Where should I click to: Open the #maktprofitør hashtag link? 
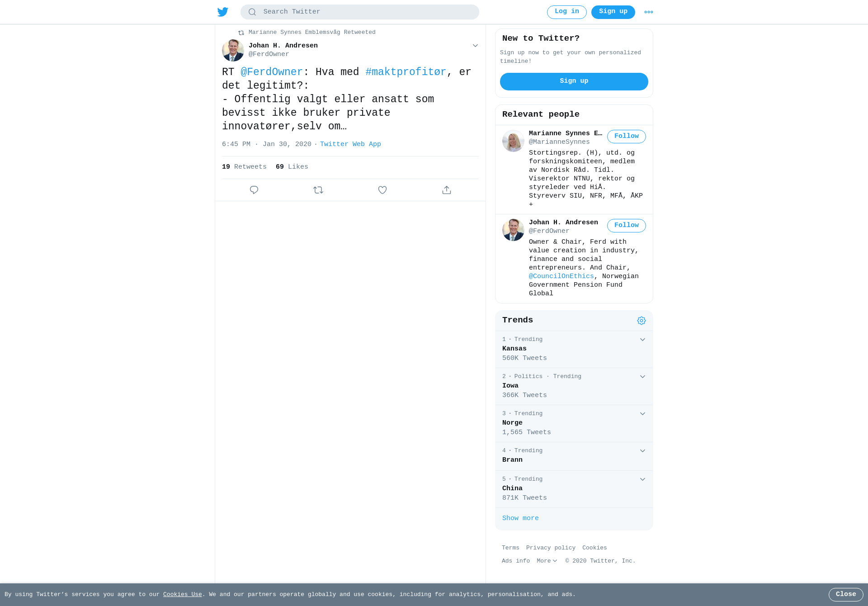click(x=406, y=72)
